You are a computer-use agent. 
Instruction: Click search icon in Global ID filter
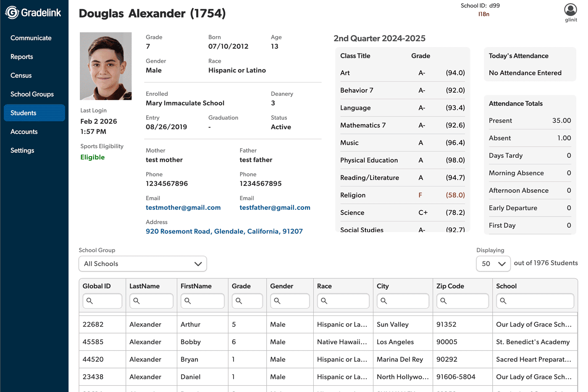[x=89, y=301]
